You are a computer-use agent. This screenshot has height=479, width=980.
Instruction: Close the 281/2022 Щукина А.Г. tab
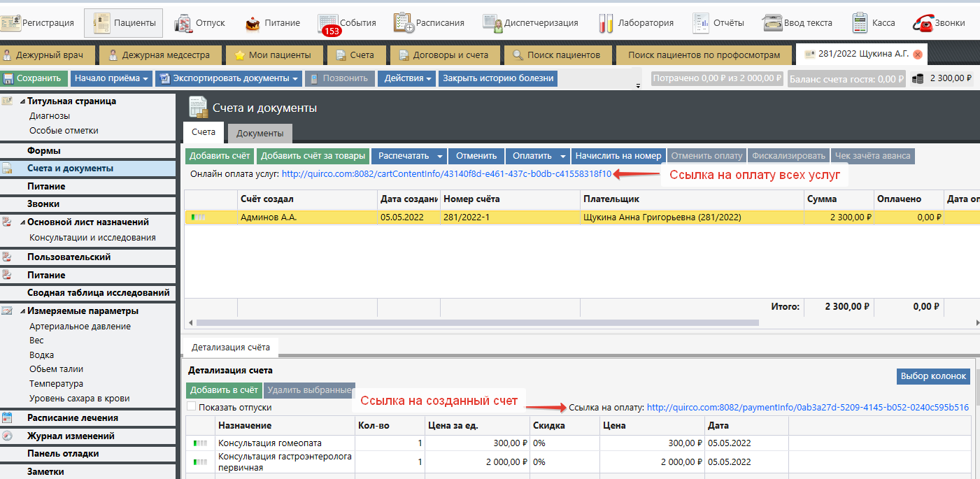[917, 55]
